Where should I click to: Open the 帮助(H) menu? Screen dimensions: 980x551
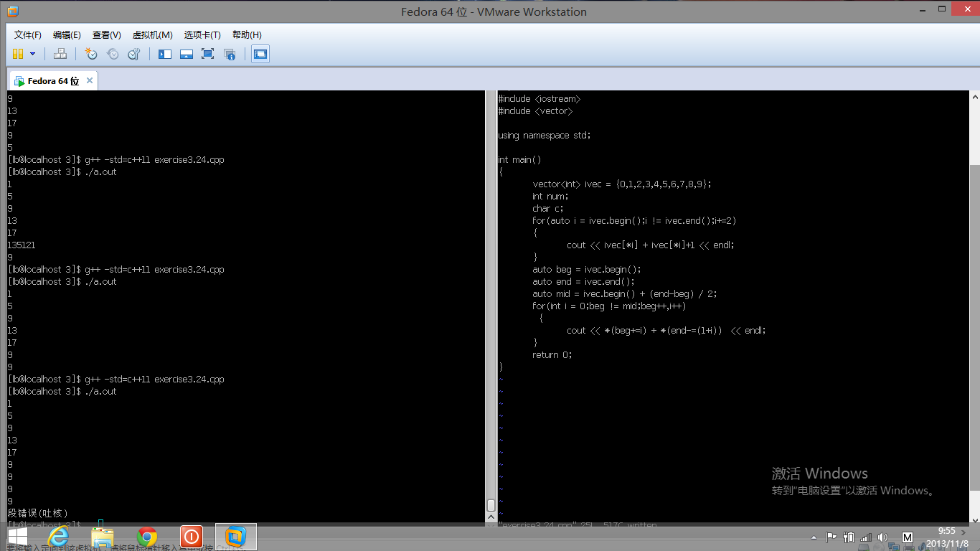246,34
